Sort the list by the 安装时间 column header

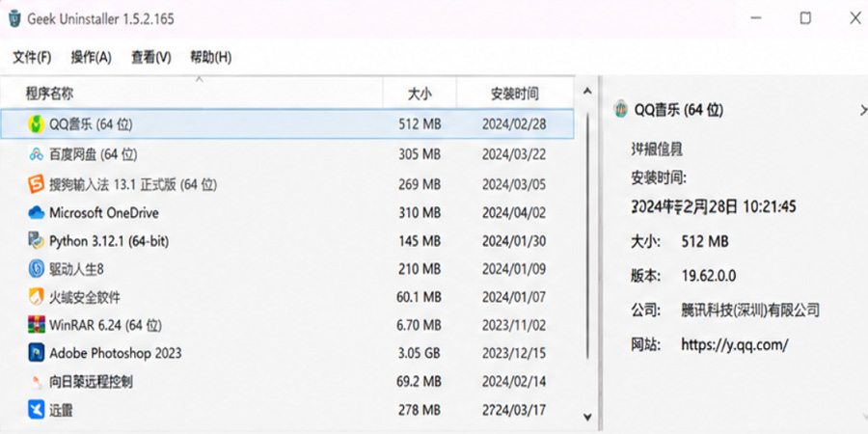click(x=515, y=94)
